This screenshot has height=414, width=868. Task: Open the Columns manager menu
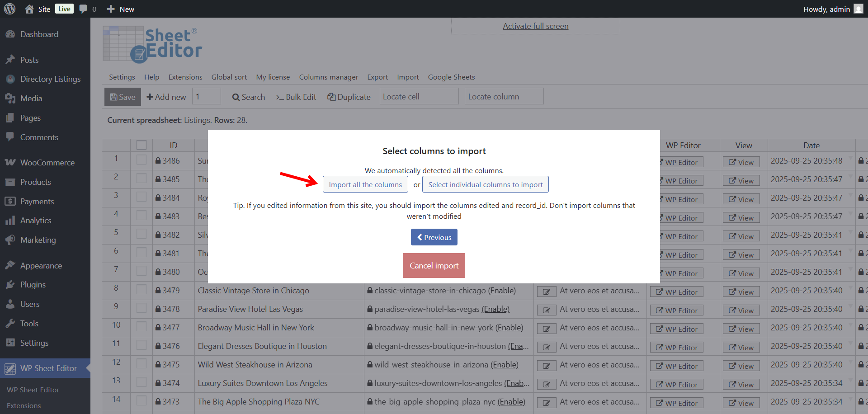point(329,77)
